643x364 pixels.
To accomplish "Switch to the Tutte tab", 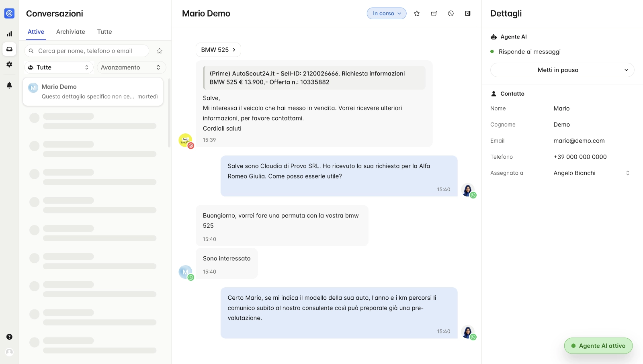I will [104, 32].
